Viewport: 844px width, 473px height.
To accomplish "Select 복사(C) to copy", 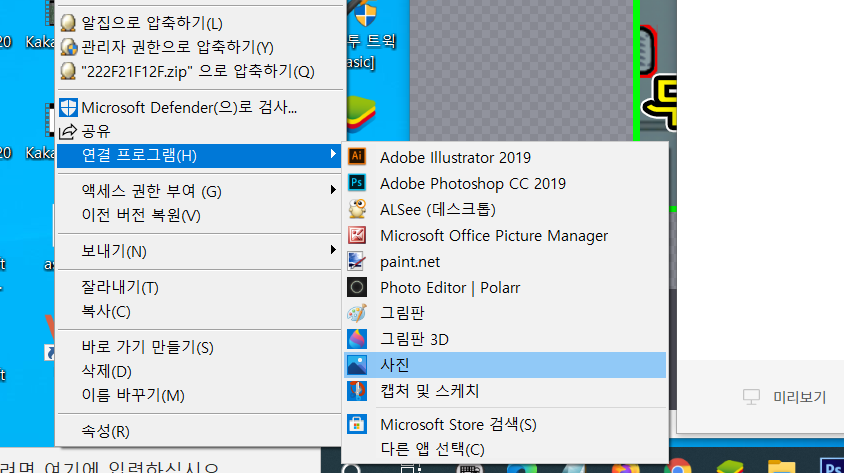I will (x=200, y=312).
